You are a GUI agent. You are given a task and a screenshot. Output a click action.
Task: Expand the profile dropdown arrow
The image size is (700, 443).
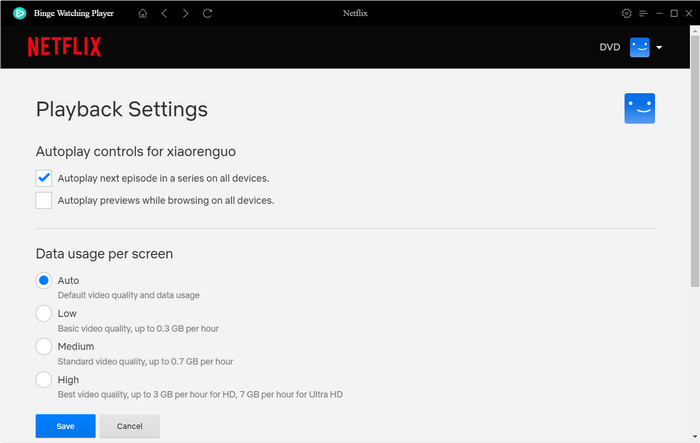(x=659, y=47)
